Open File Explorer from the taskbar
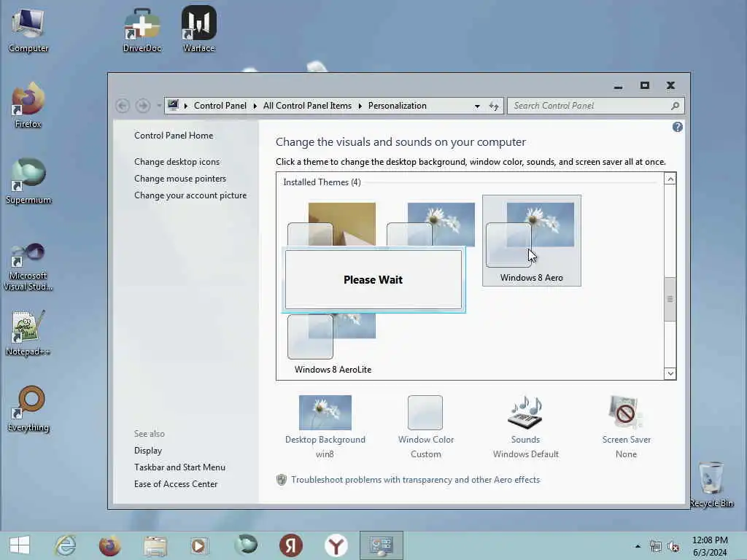Screen dimensions: 747x560 pos(155,545)
